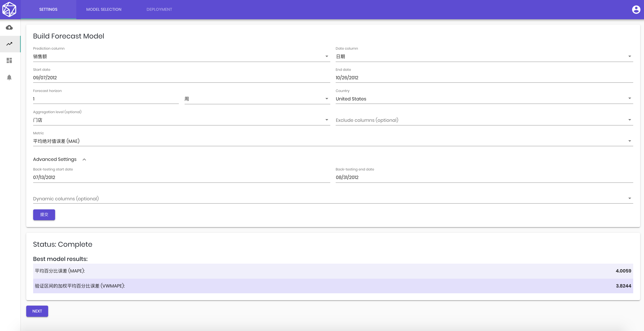Click the Build Forecast Model heading
The image size is (644, 331).
tap(68, 36)
